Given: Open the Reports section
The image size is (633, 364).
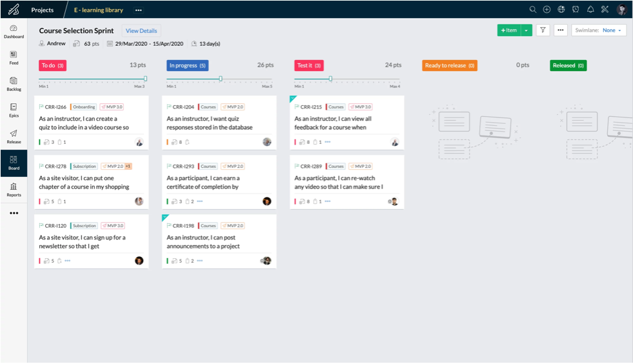Looking at the screenshot, I should [14, 189].
